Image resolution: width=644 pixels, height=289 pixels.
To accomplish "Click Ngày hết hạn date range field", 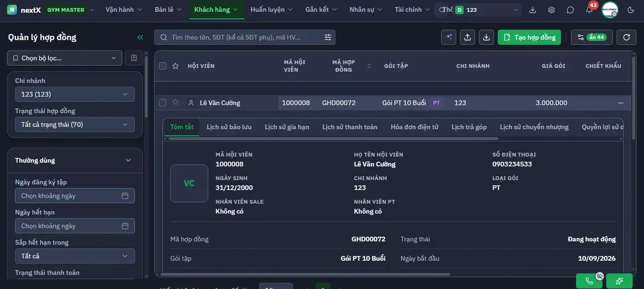I will click(x=75, y=226).
